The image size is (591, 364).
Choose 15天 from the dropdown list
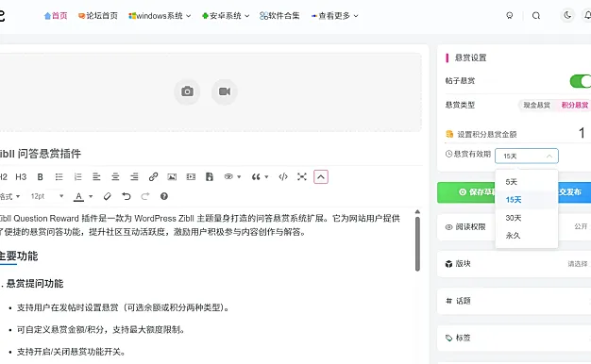click(x=527, y=200)
